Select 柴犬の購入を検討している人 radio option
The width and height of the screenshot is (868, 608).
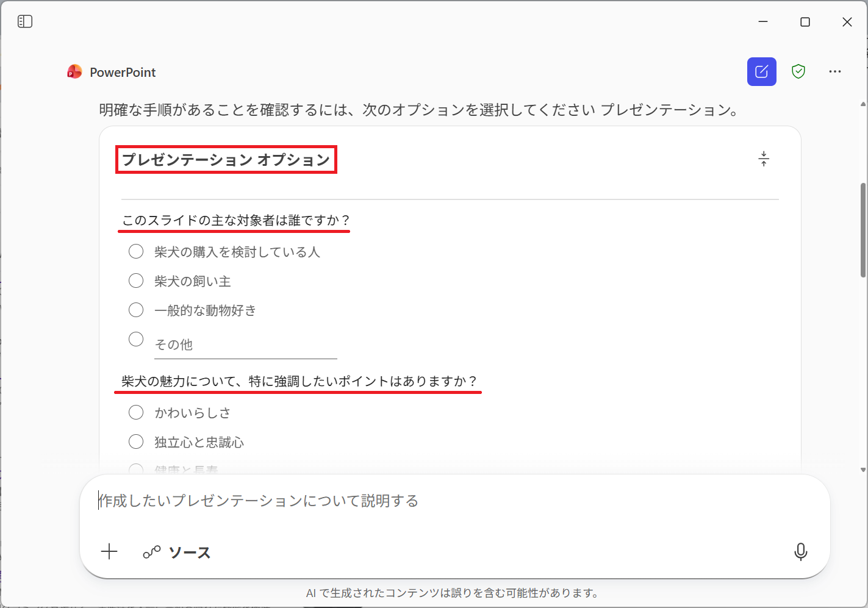pyautogui.click(x=136, y=251)
